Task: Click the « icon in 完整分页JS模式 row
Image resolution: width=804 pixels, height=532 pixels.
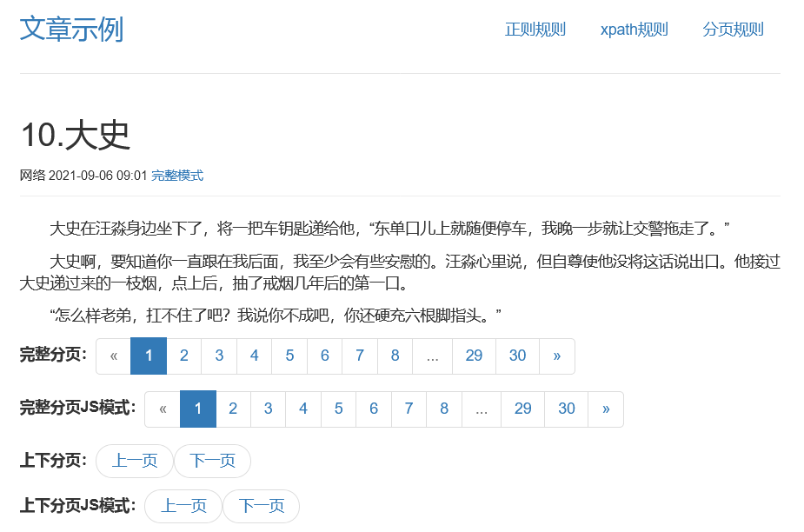Action: point(162,409)
